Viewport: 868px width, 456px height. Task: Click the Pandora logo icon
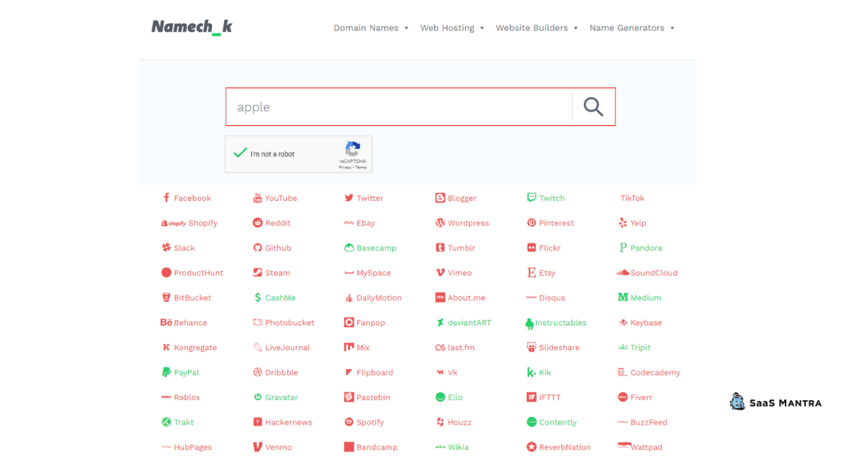tap(623, 248)
